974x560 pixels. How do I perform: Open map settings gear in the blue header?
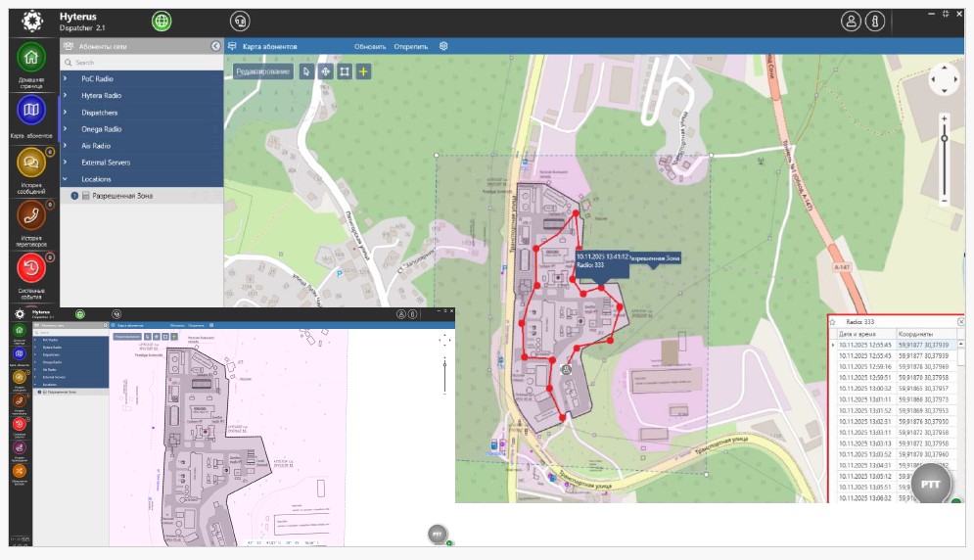443,46
